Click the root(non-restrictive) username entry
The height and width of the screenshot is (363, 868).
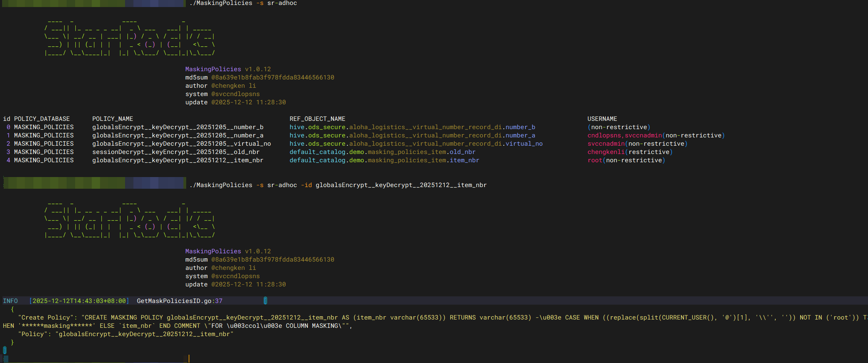click(x=626, y=160)
